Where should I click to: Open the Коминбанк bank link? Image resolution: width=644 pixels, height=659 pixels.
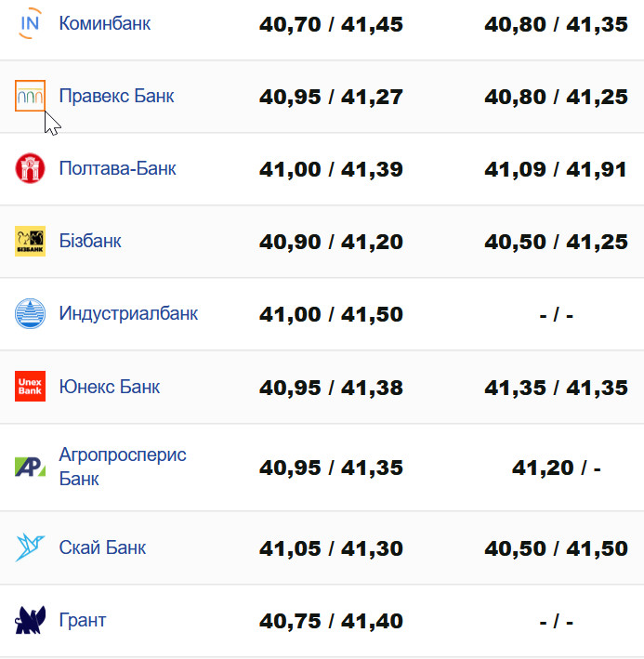[104, 23]
